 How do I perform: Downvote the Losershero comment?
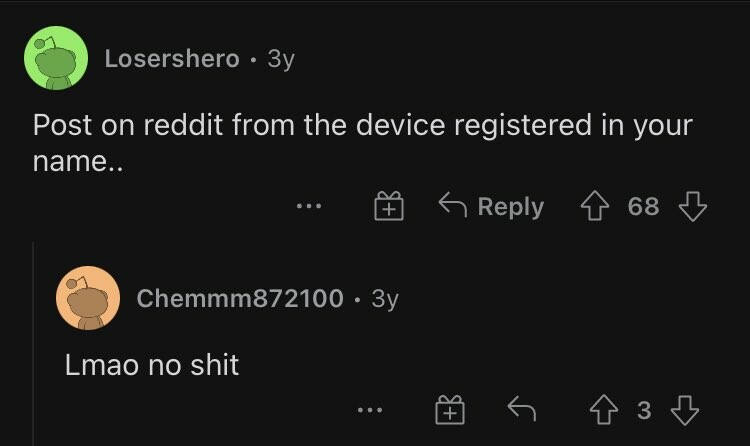point(693,206)
